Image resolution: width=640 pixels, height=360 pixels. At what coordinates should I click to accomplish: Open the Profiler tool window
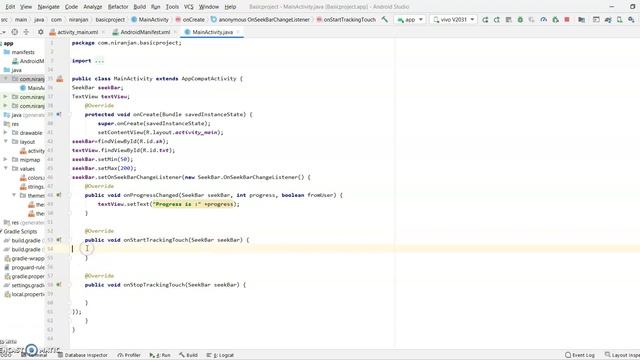(x=129, y=355)
